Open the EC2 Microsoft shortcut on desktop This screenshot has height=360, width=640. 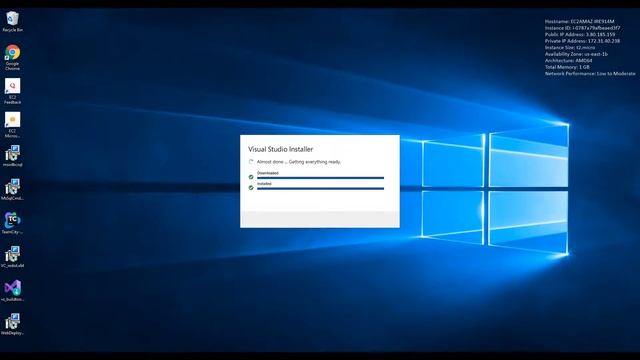[12, 125]
